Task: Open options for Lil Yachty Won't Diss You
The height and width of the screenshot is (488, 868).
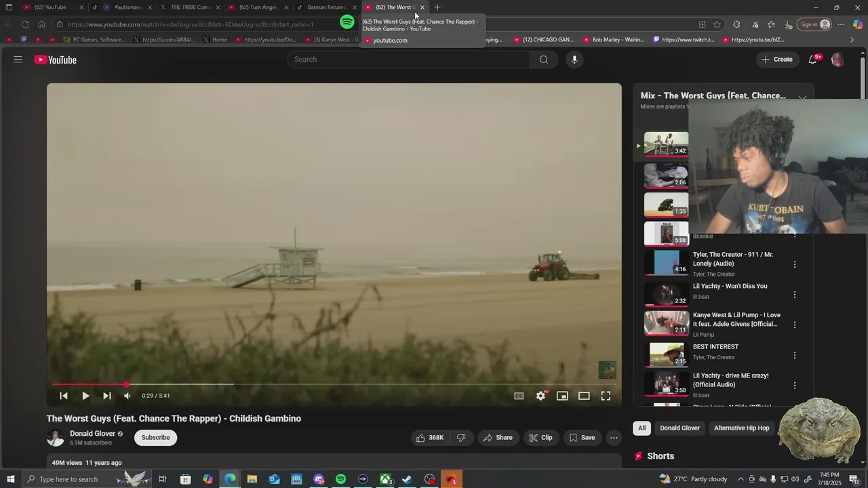Action: (x=795, y=295)
